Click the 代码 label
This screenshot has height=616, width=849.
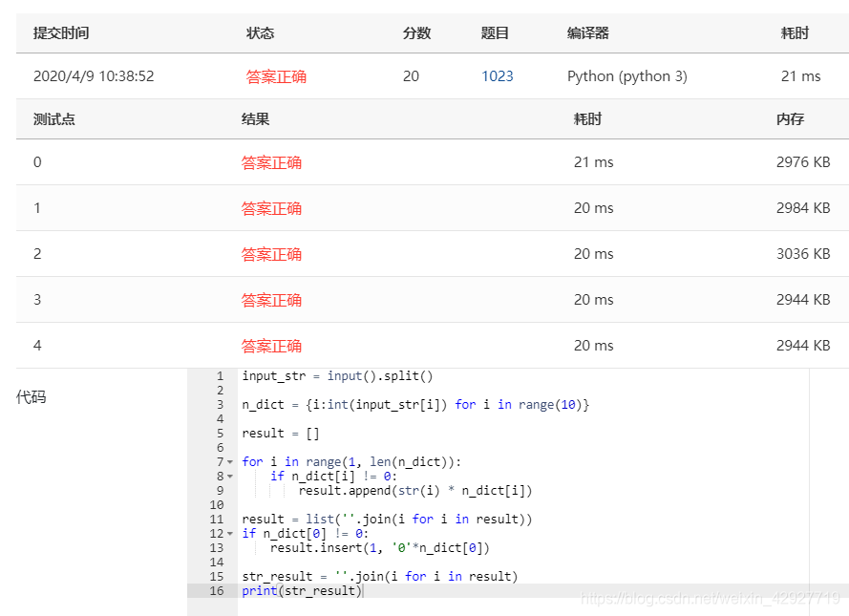[31, 397]
